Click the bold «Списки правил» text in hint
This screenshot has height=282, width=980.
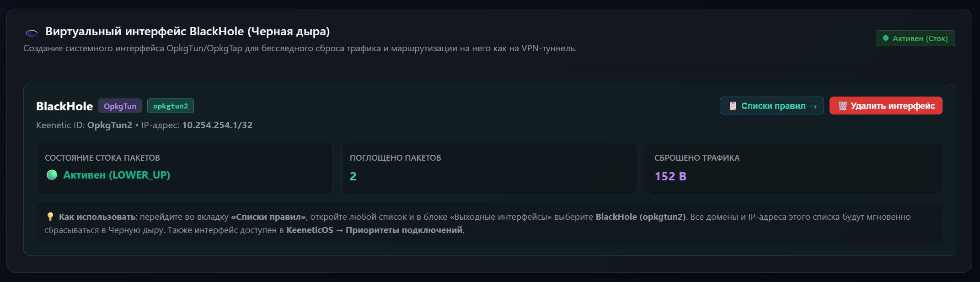point(268,217)
